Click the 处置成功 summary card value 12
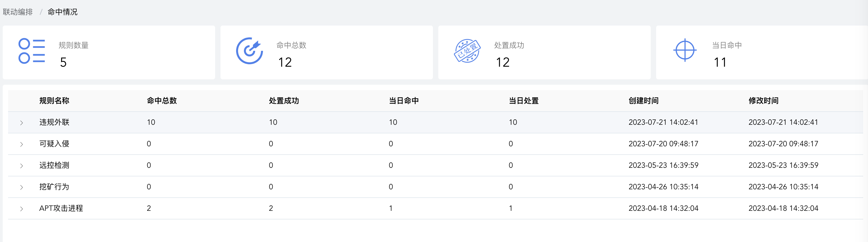 (502, 62)
